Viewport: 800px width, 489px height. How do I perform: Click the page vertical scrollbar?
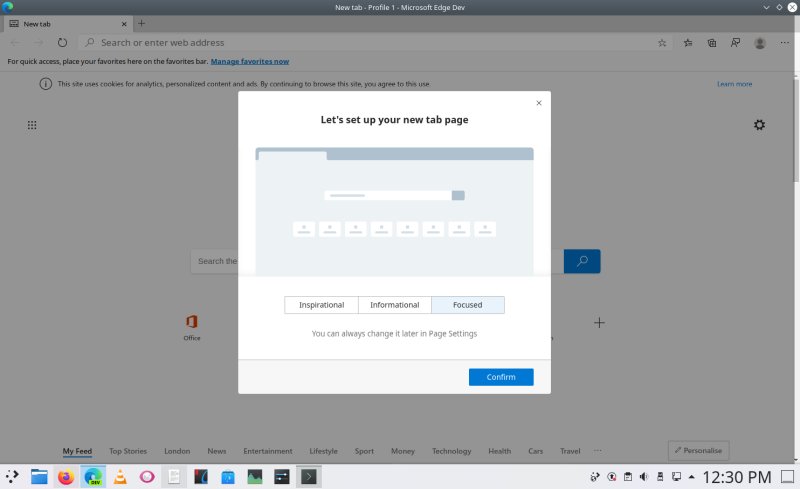pyautogui.click(x=795, y=131)
